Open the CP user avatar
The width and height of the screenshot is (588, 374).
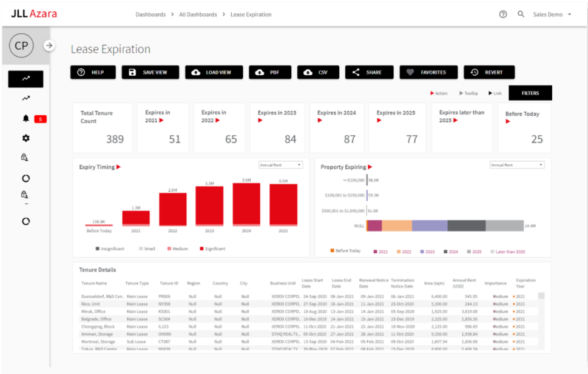21,45
